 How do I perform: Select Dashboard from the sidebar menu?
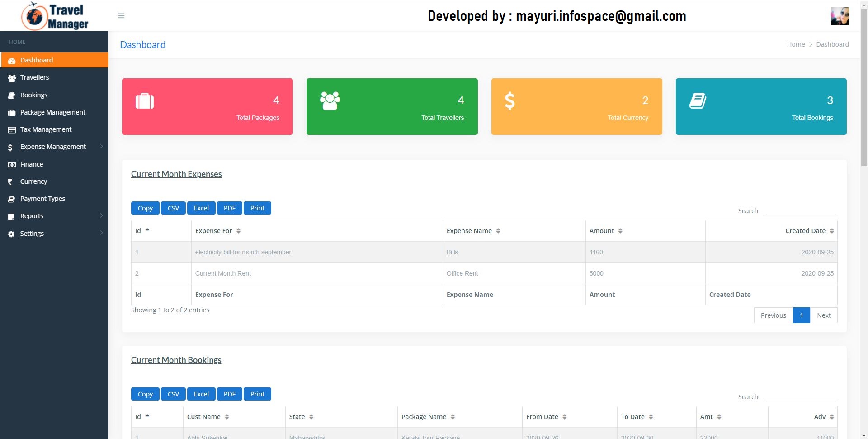[x=37, y=60]
